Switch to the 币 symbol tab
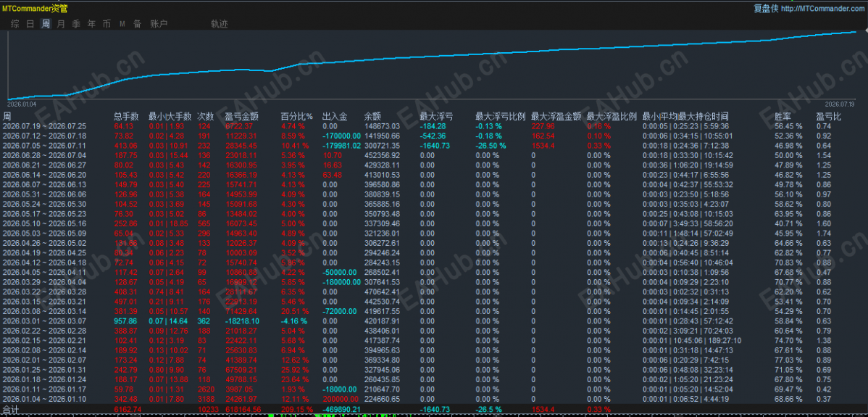 coord(107,24)
